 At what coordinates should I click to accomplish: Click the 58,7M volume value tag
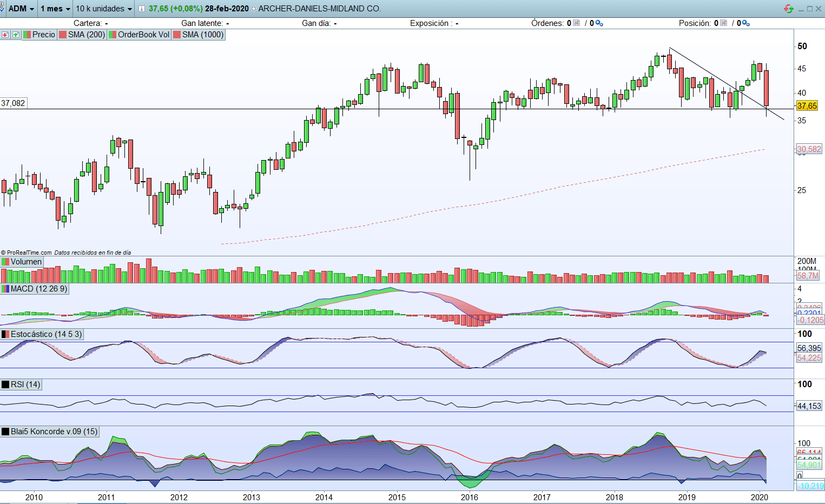[808, 276]
